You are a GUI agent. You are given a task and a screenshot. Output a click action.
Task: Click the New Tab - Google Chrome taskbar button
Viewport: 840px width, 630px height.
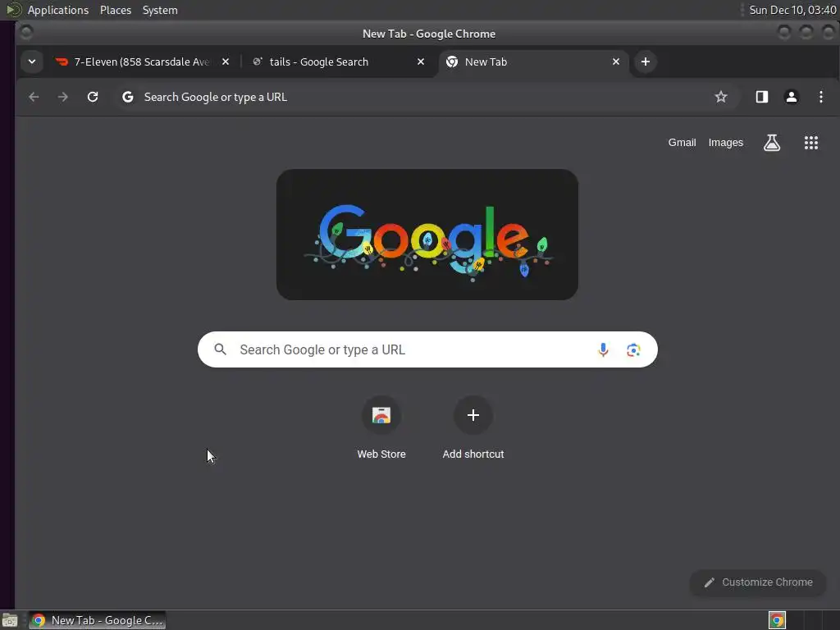click(x=97, y=620)
